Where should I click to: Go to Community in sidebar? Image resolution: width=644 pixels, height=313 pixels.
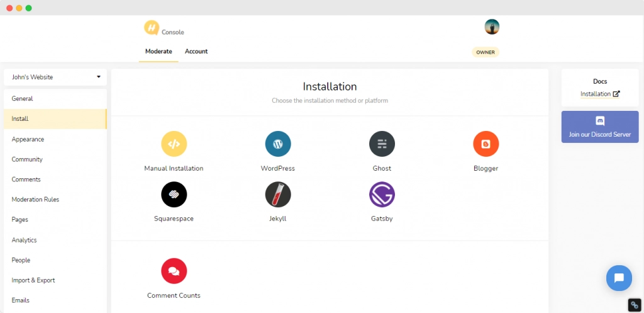(55, 159)
